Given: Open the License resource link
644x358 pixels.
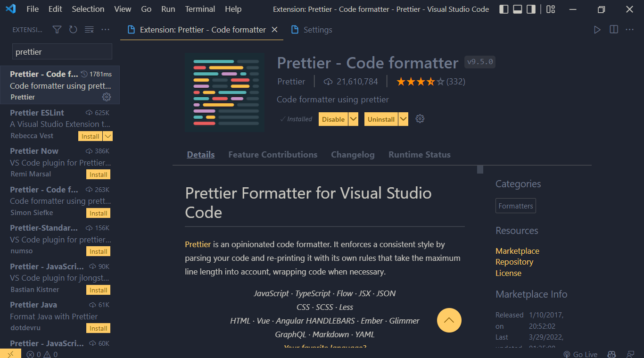Looking at the screenshot, I should pos(508,273).
